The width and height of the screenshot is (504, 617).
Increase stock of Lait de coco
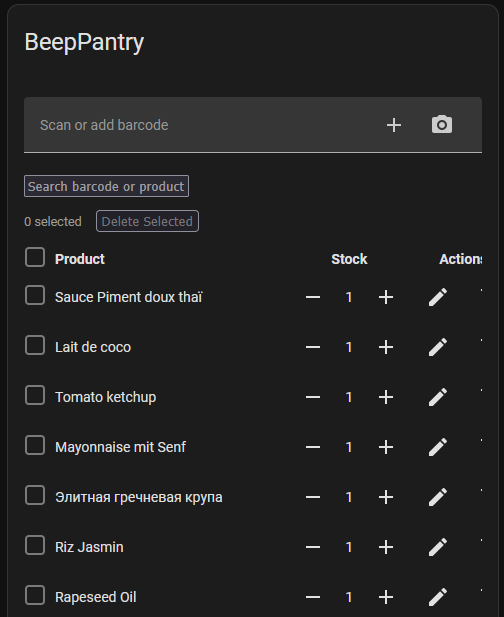click(386, 347)
